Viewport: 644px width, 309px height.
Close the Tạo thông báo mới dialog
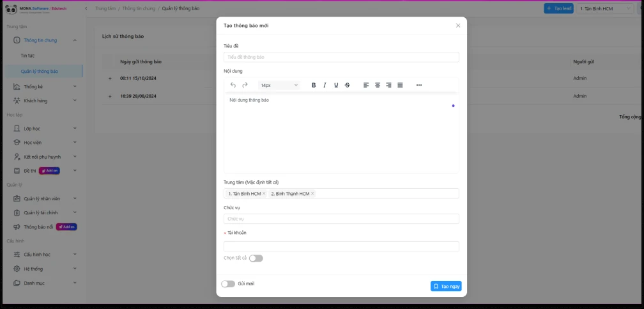click(458, 26)
